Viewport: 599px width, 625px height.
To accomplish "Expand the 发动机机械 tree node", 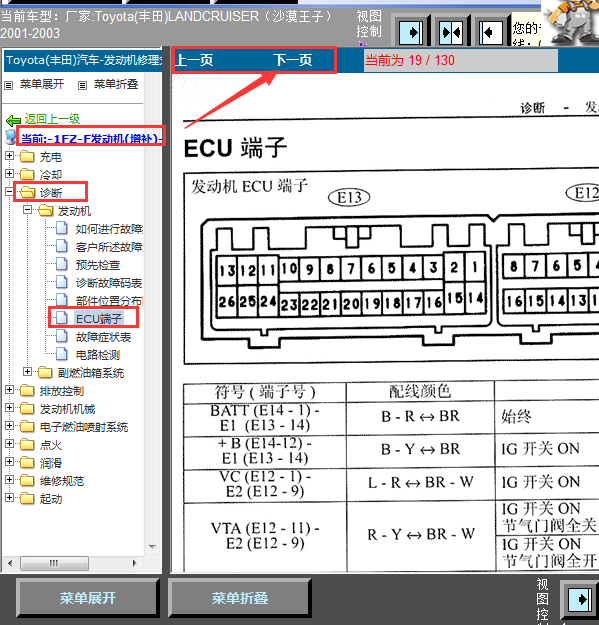I will (x=9, y=408).
